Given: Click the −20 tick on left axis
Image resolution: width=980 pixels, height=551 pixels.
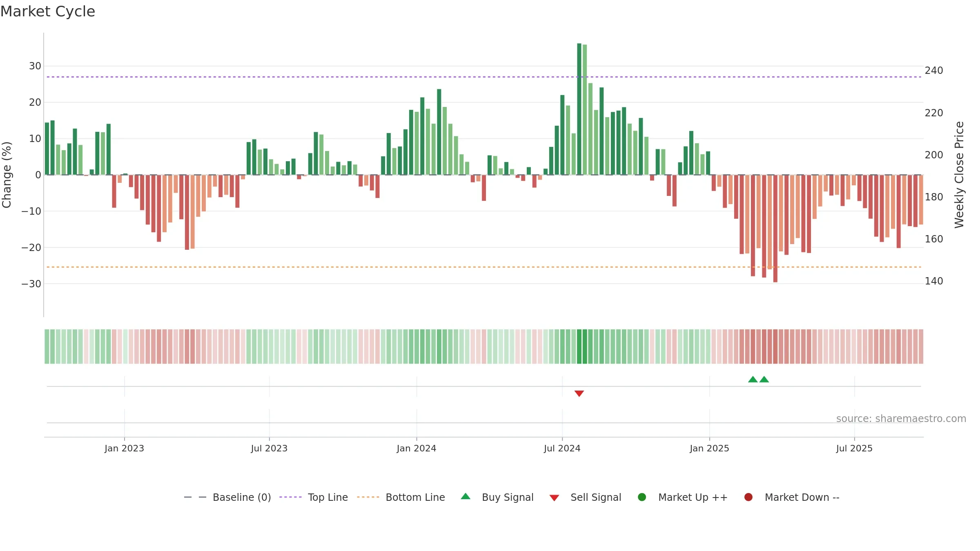Looking at the screenshot, I should pyautogui.click(x=31, y=247).
